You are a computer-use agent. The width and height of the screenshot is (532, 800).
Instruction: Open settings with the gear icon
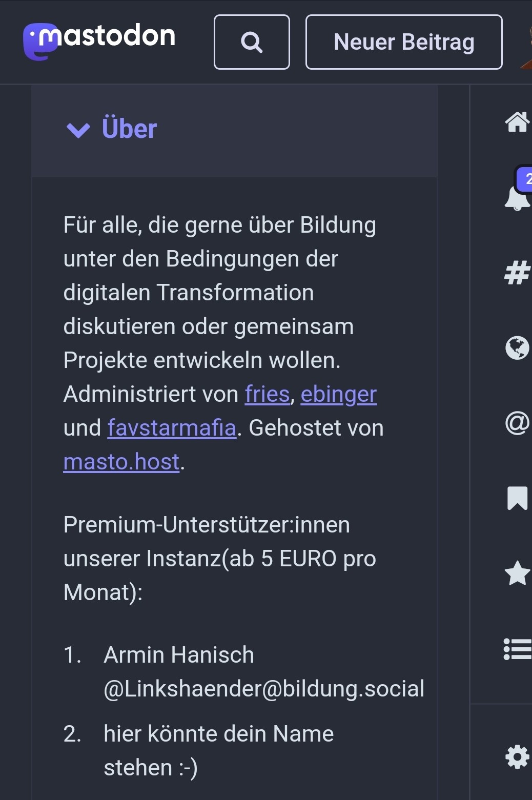(x=517, y=757)
